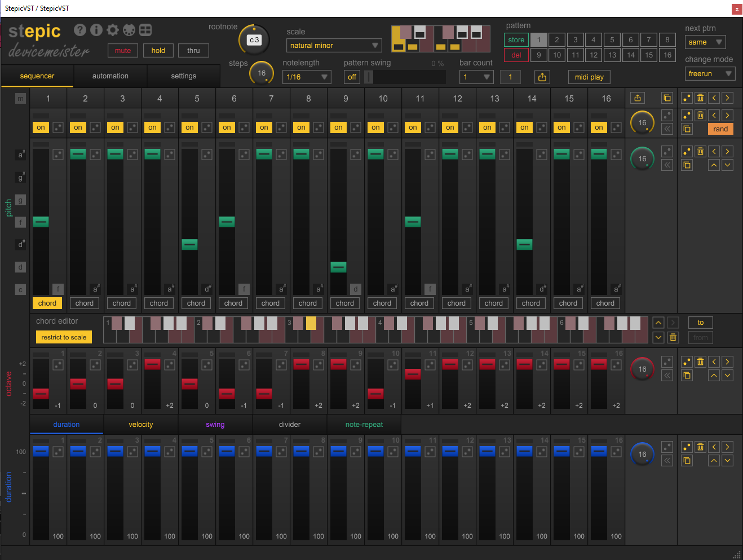Select pattern slot 12
743x560 pixels.
click(x=594, y=55)
